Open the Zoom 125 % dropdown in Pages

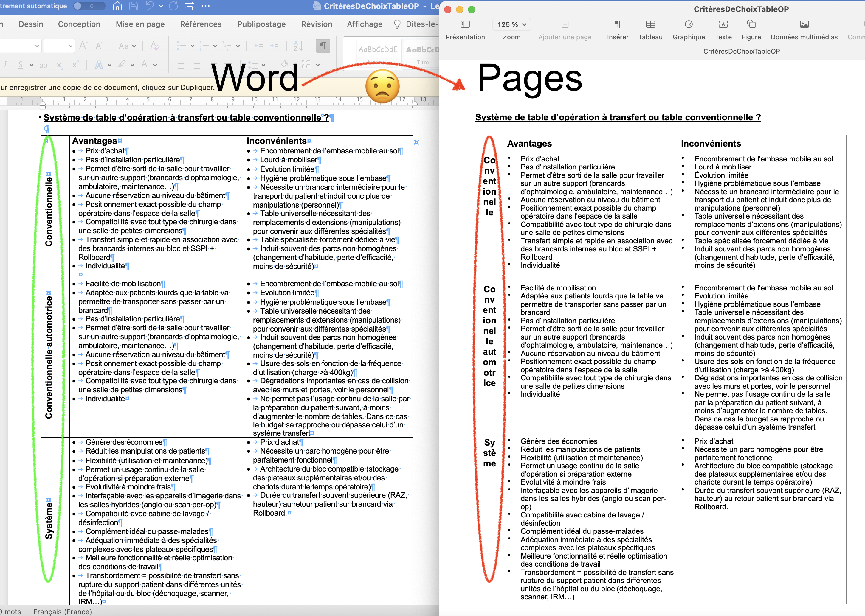(x=511, y=25)
